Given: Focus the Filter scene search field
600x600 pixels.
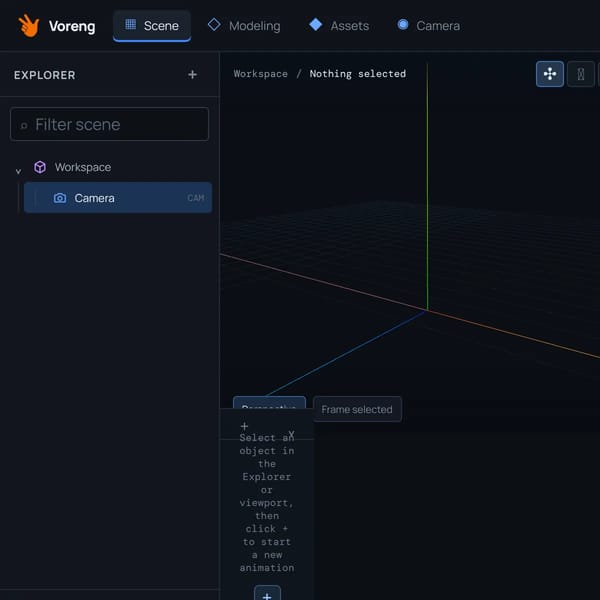Looking at the screenshot, I should [109, 124].
